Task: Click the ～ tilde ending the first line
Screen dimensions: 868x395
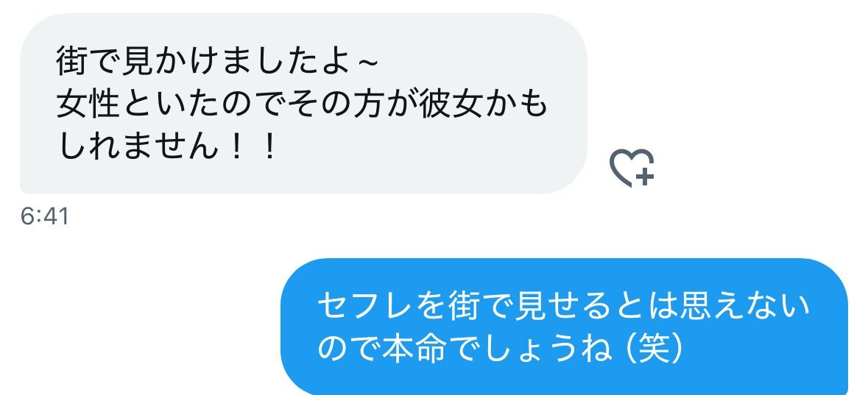Action: (364, 62)
